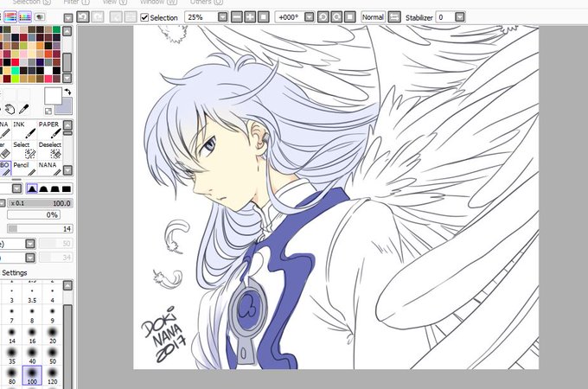Choose the Select pen tool
This screenshot has height=389, width=588.
click(x=24, y=150)
